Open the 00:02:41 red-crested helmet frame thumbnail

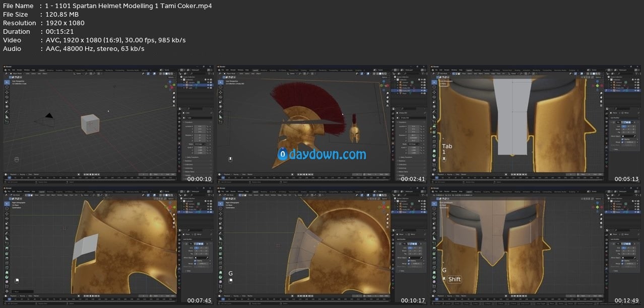point(322,125)
